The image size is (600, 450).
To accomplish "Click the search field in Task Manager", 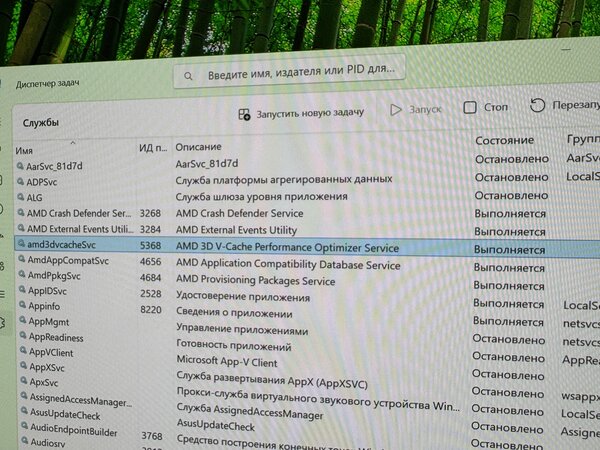I will (x=289, y=73).
